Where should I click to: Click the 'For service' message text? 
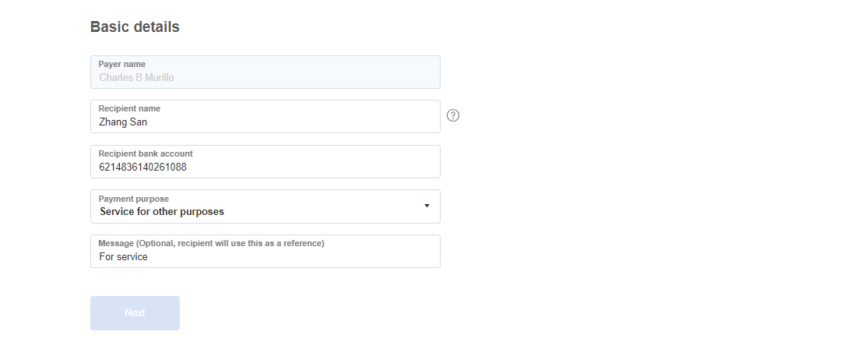click(124, 256)
